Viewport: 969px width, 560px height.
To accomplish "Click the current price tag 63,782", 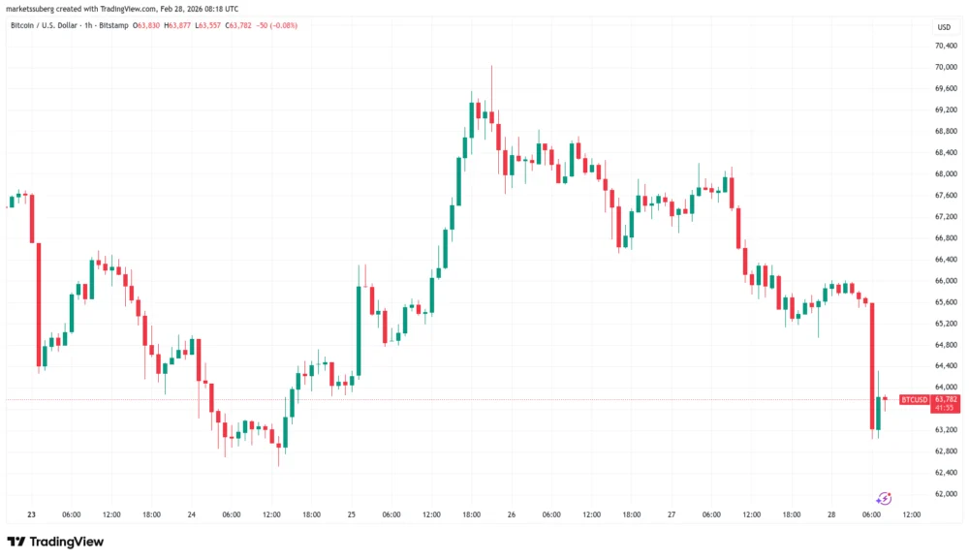I will 946,399.
